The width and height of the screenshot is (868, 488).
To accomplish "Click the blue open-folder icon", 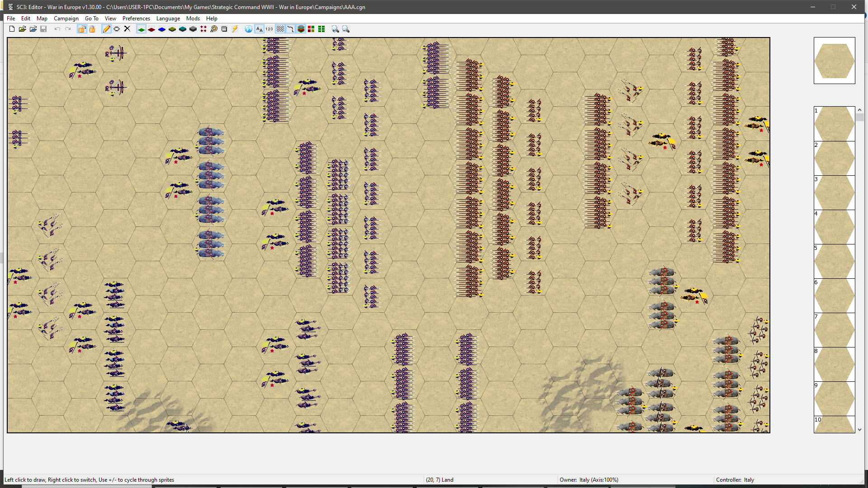I will [33, 29].
